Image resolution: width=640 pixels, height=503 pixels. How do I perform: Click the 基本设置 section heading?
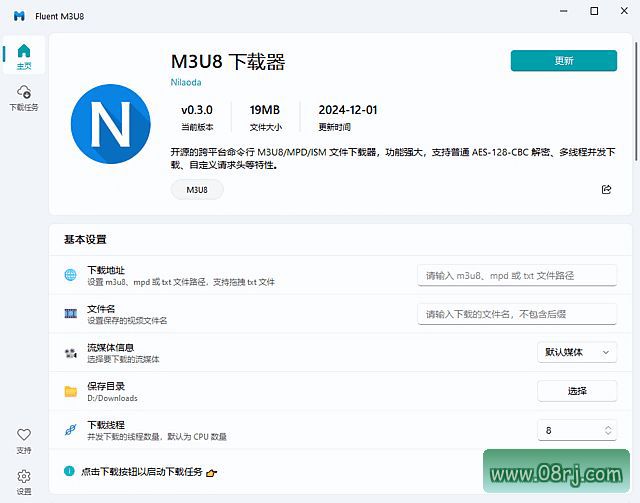(85, 239)
